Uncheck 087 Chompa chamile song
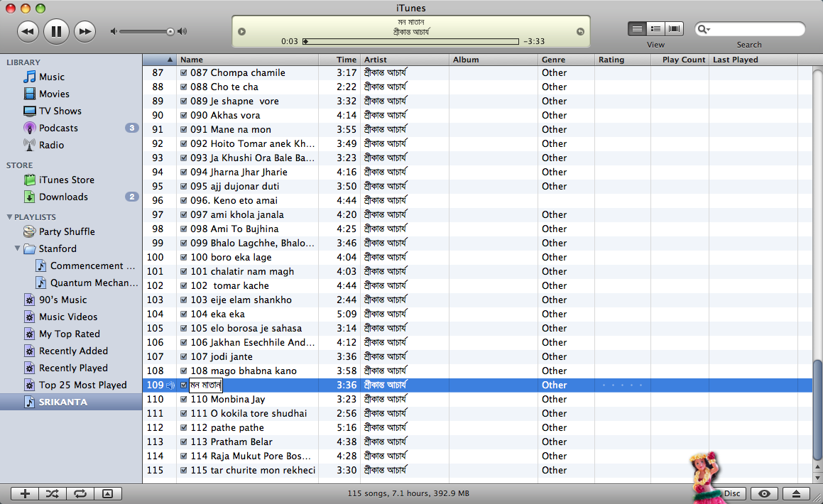This screenshot has height=504, width=823. (184, 73)
